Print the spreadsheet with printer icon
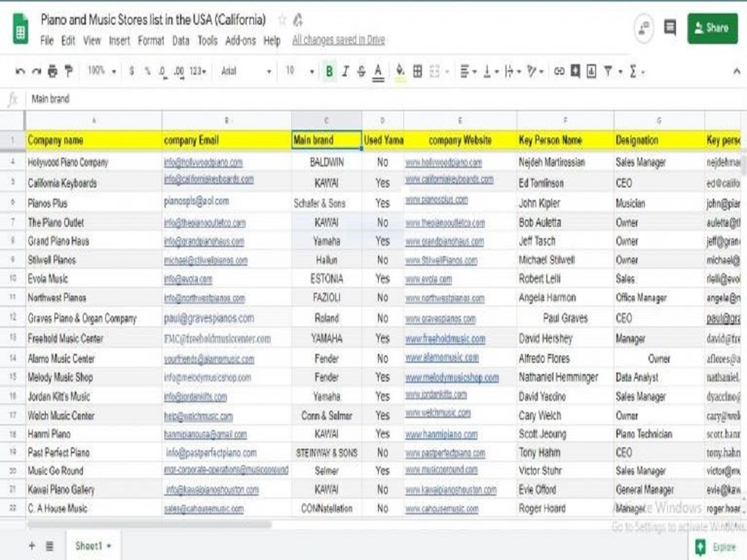 pos(52,72)
